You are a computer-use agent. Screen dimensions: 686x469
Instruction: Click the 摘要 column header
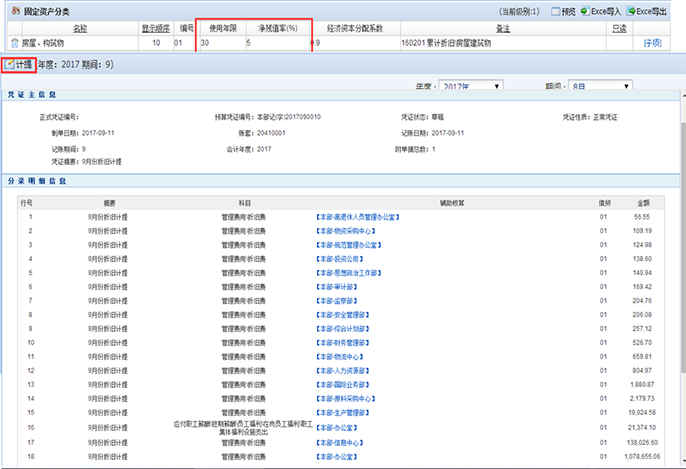(109, 203)
